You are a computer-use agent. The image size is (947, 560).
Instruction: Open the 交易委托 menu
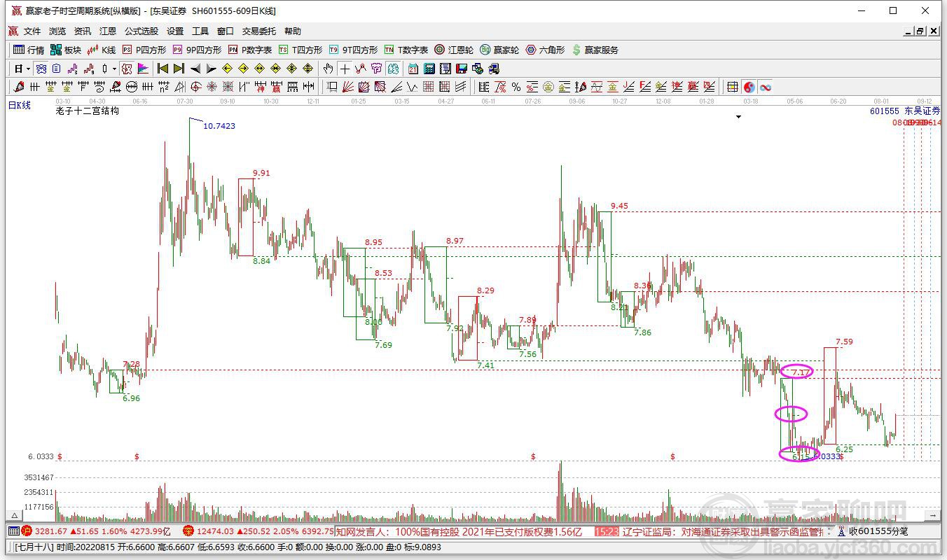(x=259, y=31)
